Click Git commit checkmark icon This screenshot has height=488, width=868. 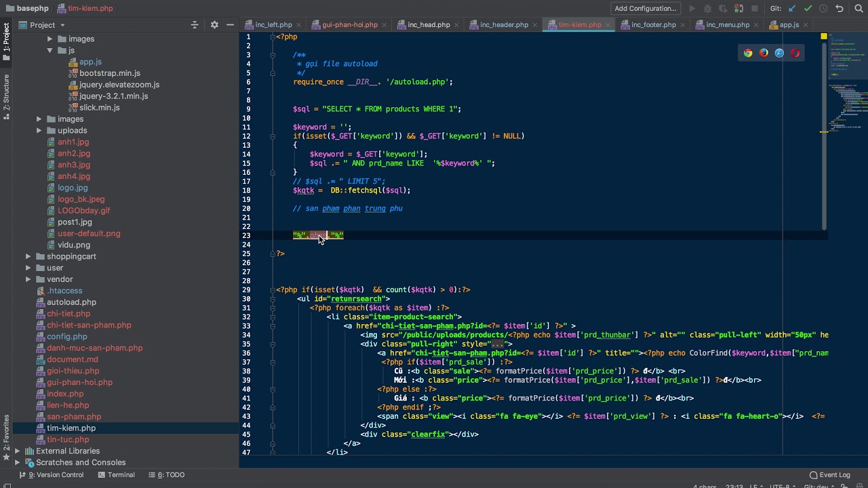click(x=808, y=8)
